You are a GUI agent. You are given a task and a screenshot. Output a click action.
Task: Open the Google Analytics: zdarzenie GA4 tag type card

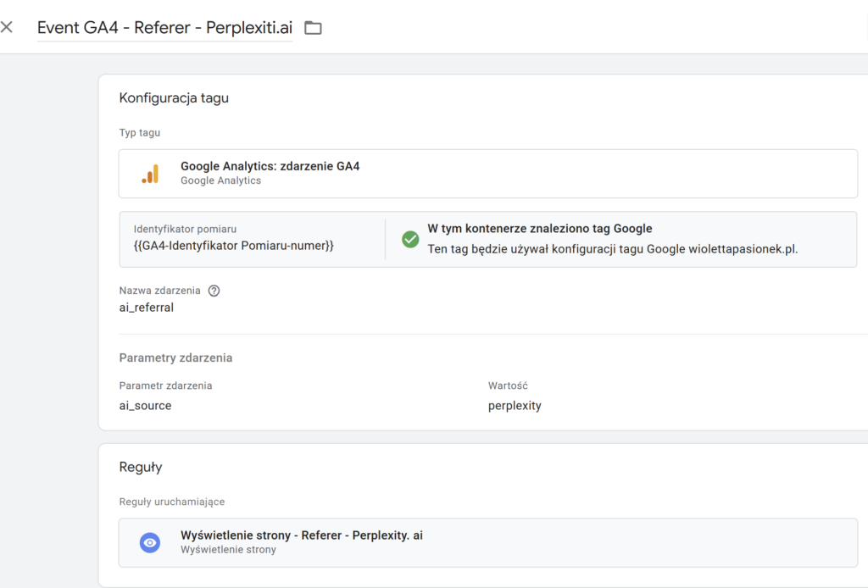click(487, 174)
